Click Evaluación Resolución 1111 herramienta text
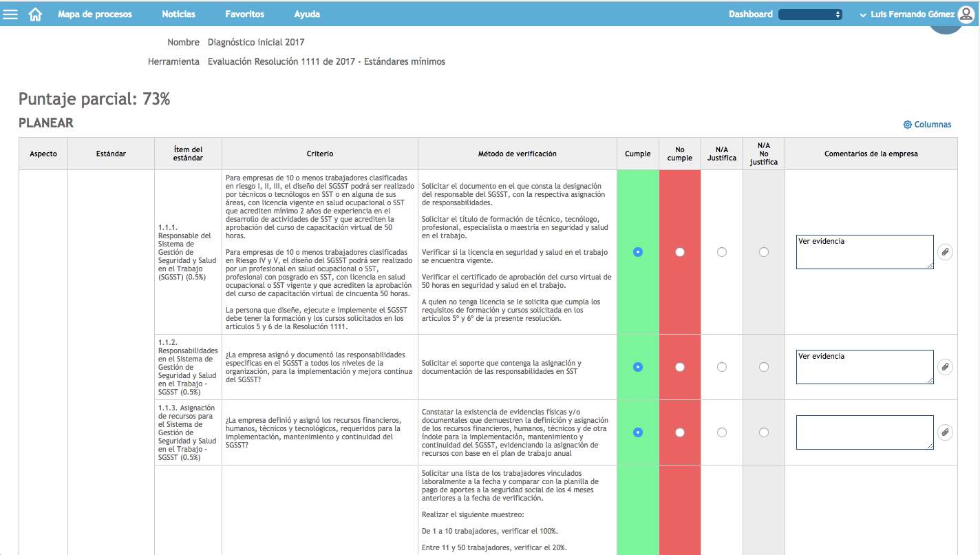The height and width of the screenshot is (555, 980). 326,61
